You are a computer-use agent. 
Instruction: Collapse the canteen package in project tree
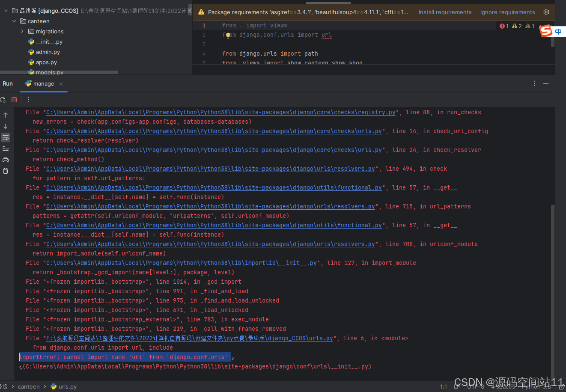pyautogui.click(x=15, y=21)
